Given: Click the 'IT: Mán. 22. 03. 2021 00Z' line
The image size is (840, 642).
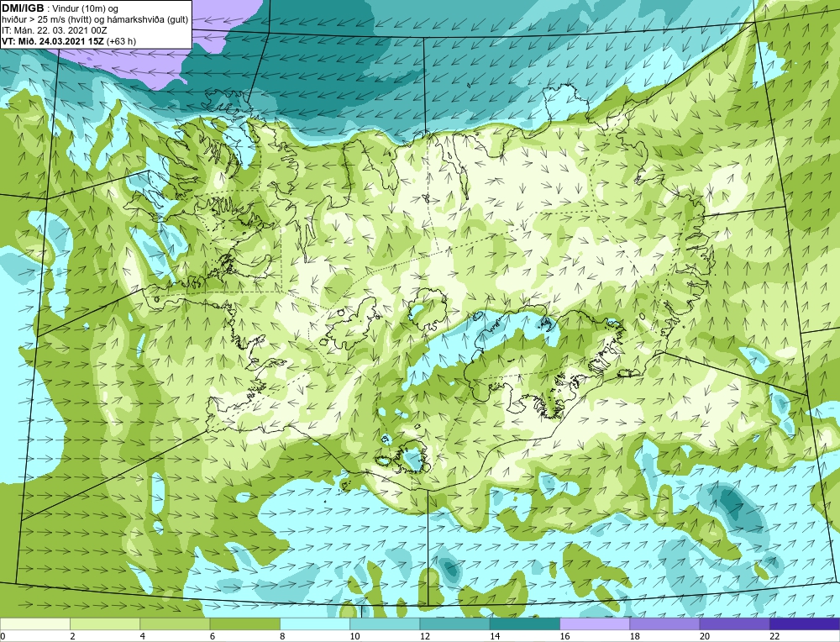Looking at the screenshot, I should point(54,30).
